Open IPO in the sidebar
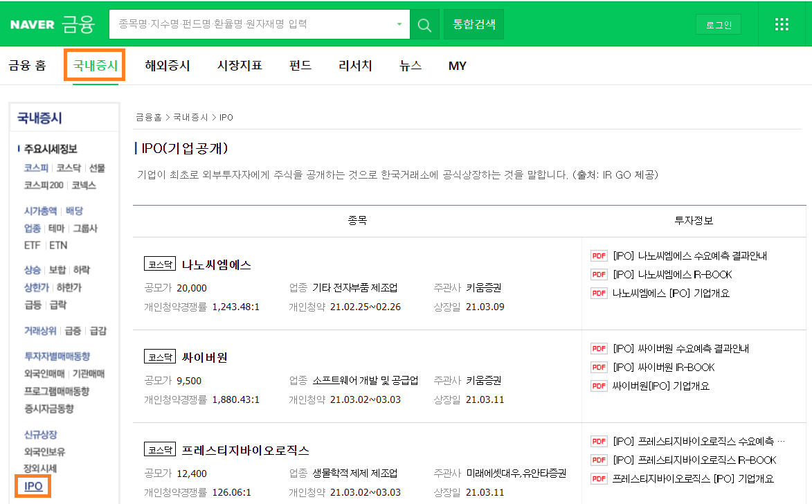This screenshot has width=812, height=504. pos(33,487)
